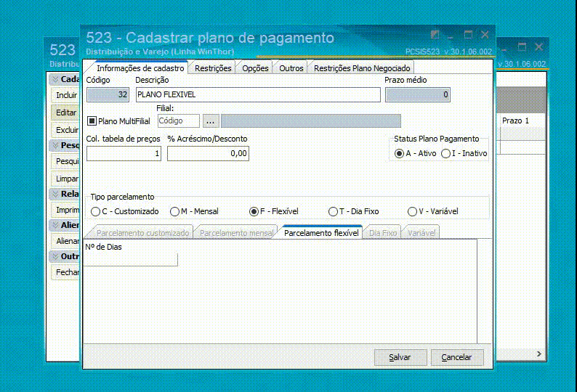The width and height of the screenshot is (577, 392).
Task: Collapse the Relatório section in background window
Action: (x=55, y=194)
